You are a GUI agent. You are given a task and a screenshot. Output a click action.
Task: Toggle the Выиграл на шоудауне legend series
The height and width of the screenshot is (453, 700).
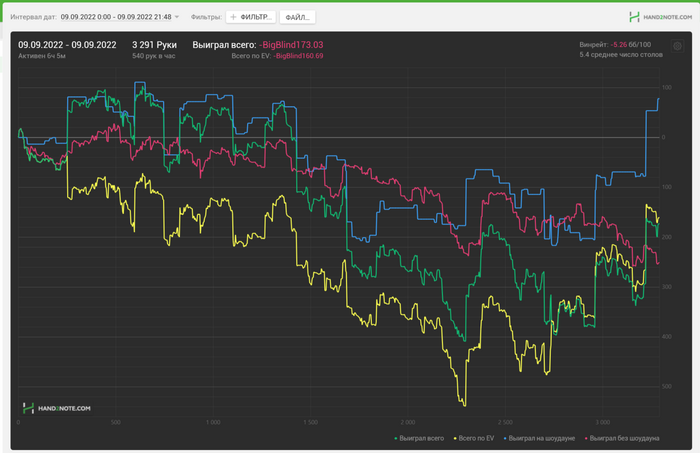pos(539,438)
